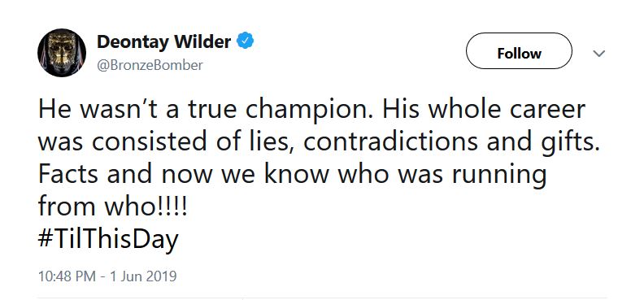Screen dimensions: 644x300
Task: Click the tweet's first line about true champion
Action: (x=311, y=110)
